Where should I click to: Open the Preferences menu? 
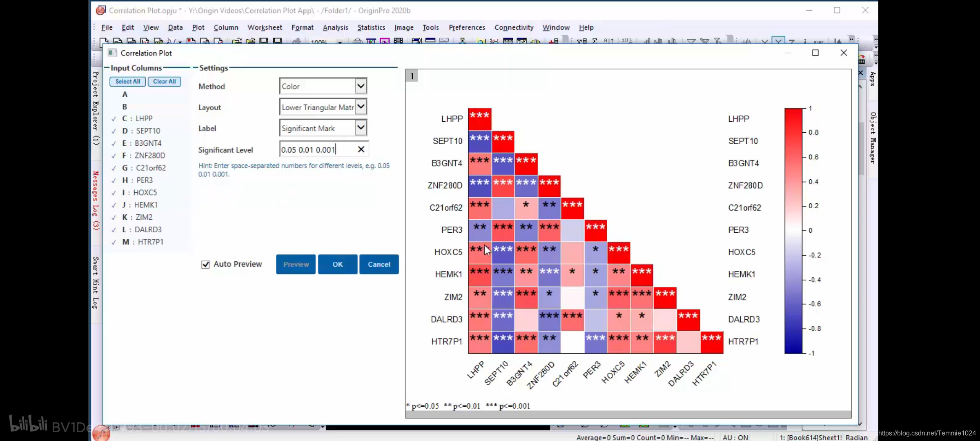467,27
